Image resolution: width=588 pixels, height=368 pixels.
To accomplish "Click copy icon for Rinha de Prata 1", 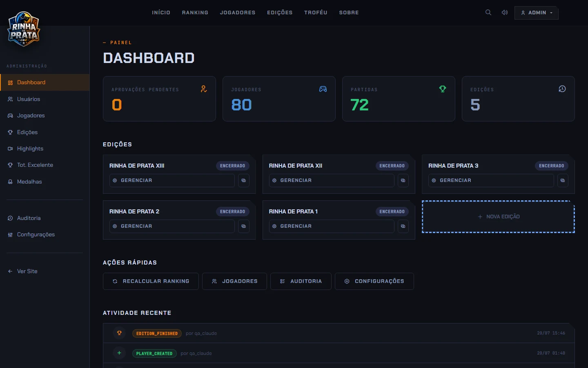I will 403,226.
